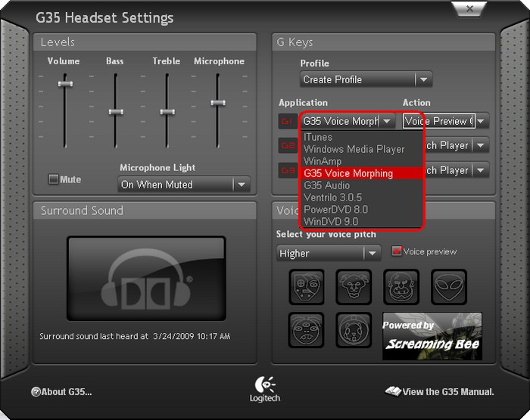
Task: Click the Treble slider handle
Action: pos(167,112)
